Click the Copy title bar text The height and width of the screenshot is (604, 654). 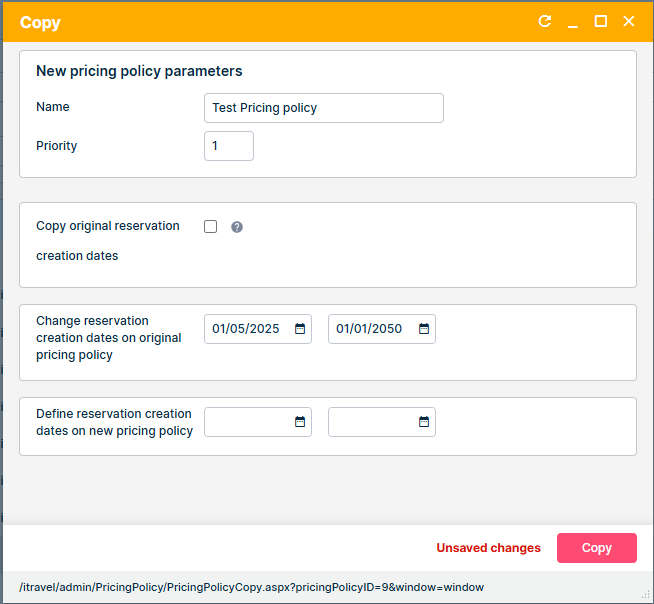coord(40,22)
